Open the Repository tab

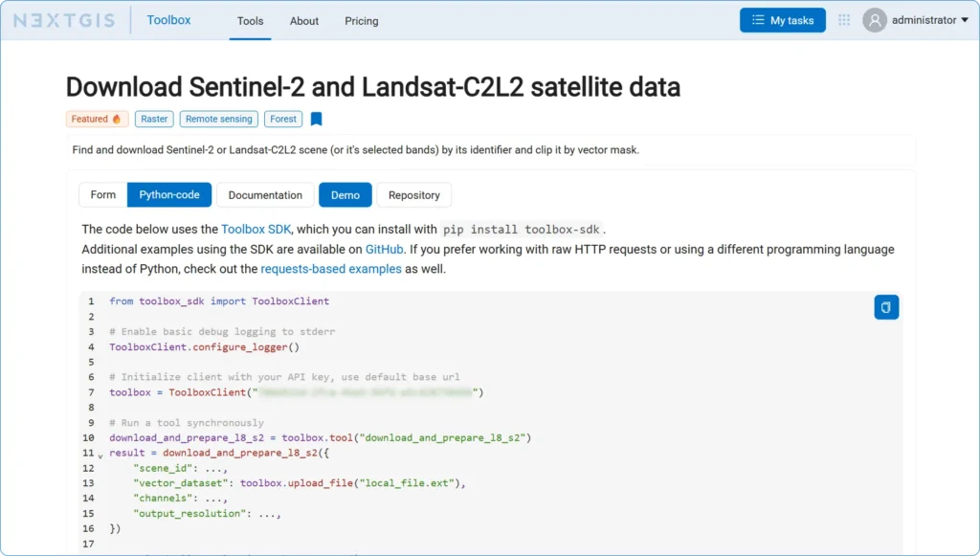(x=413, y=195)
